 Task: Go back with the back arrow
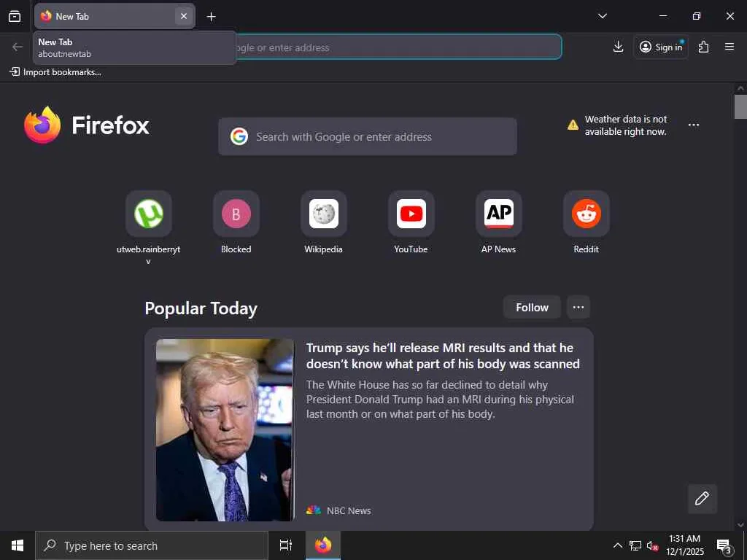tap(18, 47)
